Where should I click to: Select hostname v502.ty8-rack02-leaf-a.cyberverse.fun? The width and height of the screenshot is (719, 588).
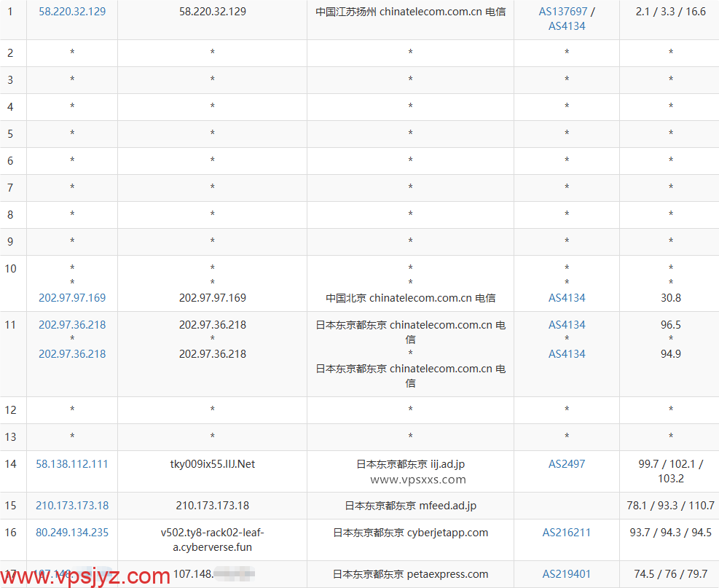click(212, 540)
